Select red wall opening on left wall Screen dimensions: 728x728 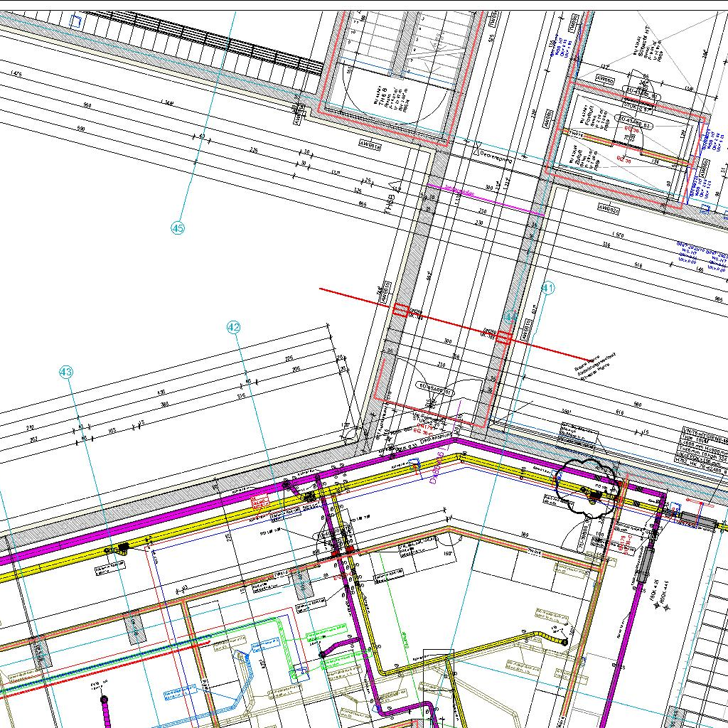[x=401, y=310]
